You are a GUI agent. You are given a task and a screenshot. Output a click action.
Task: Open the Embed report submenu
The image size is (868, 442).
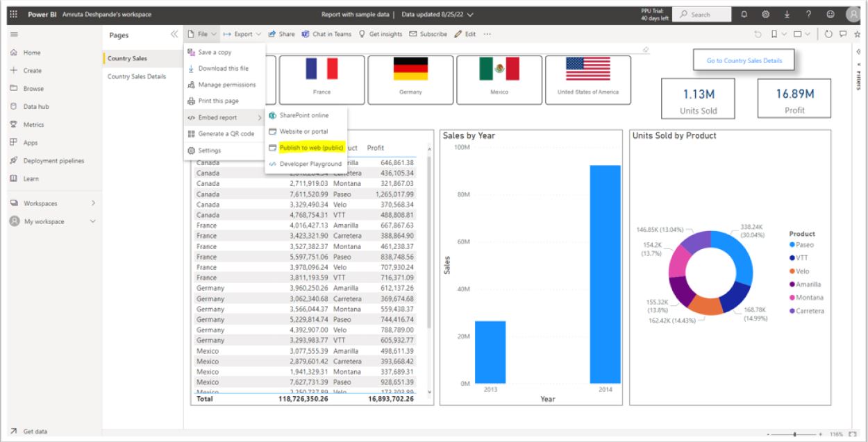tap(224, 117)
